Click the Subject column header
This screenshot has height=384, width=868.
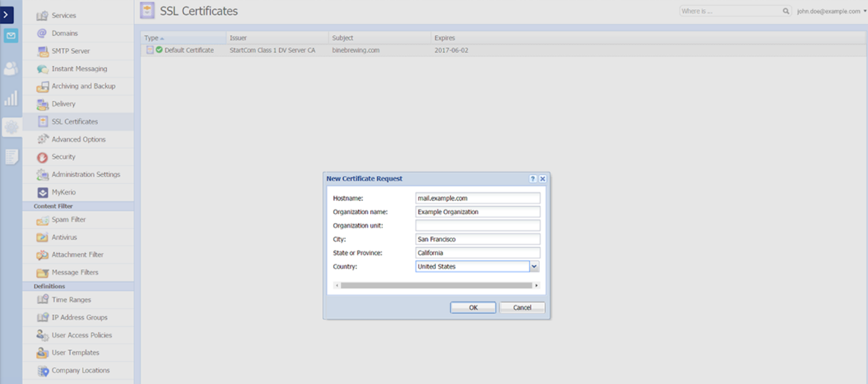pos(380,38)
